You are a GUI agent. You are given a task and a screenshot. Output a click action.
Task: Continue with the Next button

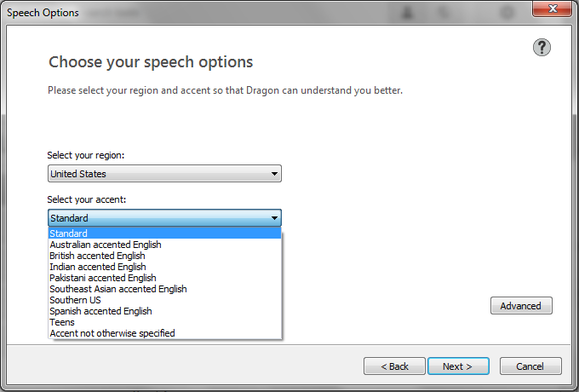458,366
